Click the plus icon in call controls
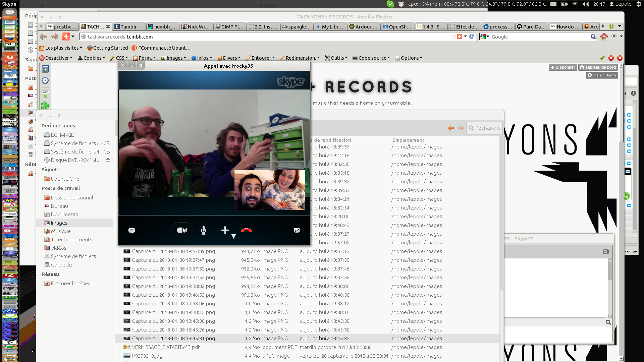644x362 pixels. pyautogui.click(x=225, y=230)
